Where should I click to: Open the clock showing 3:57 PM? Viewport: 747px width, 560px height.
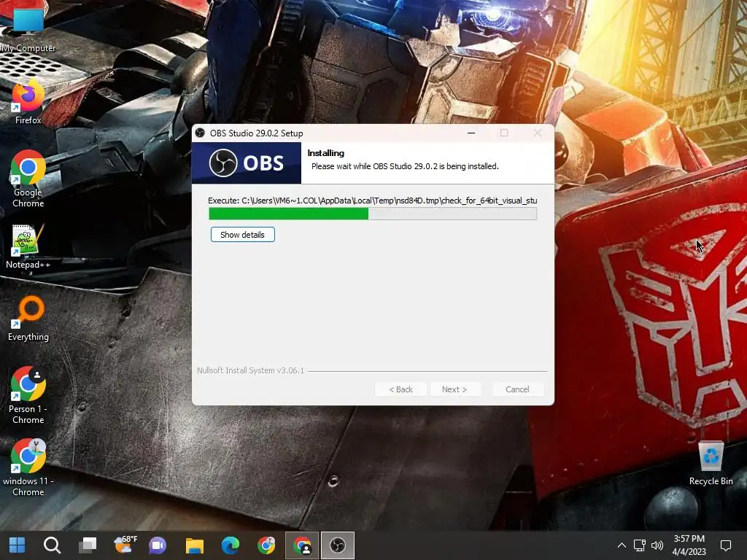pos(689,545)
